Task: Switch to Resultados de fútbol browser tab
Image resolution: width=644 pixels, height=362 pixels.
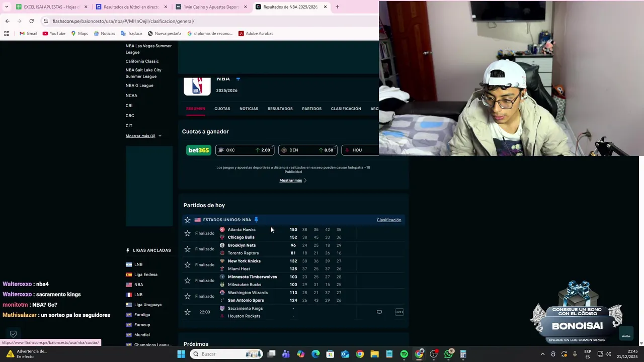Action: pos(131,7)
